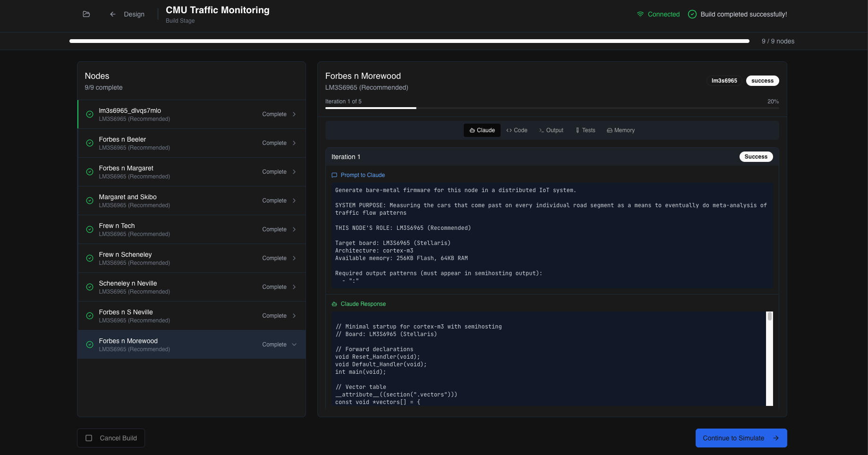The height and width of the screenshot is (455, 868).
Task: Expand the Forbes n Margaret node chevron
Action: tap(294, 172)
